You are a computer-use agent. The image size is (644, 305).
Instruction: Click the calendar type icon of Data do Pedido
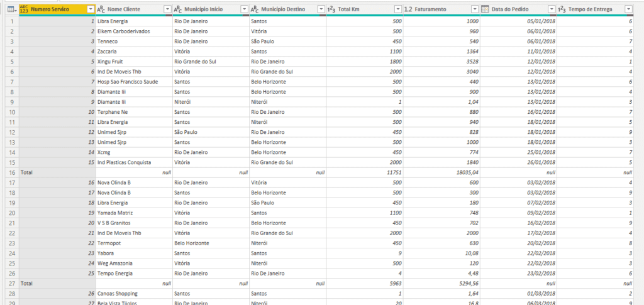point(485,9)
